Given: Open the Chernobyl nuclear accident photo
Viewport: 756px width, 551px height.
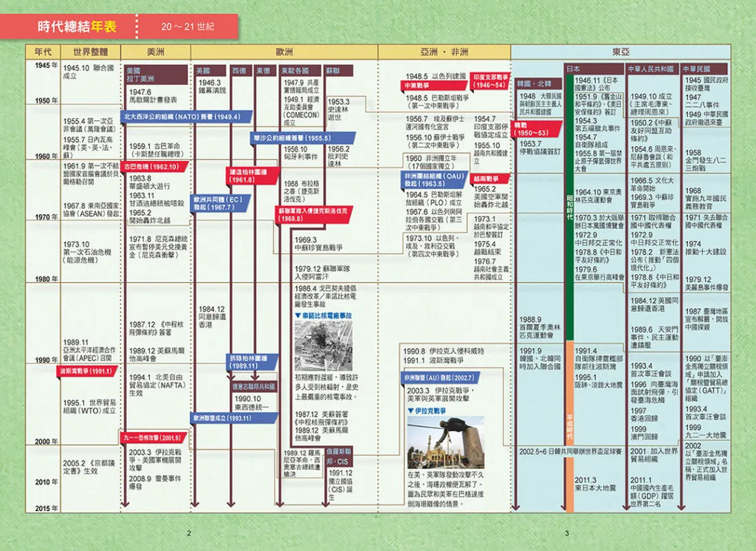Looking at the screenshot, I should (323, 346).
